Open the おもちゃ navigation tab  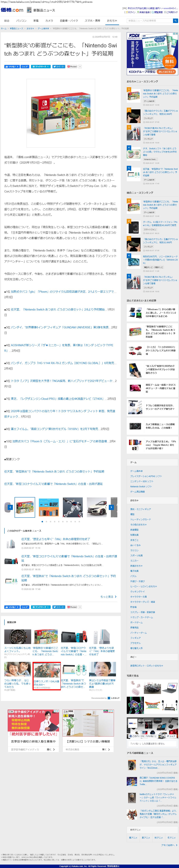[x=112, y=21]
